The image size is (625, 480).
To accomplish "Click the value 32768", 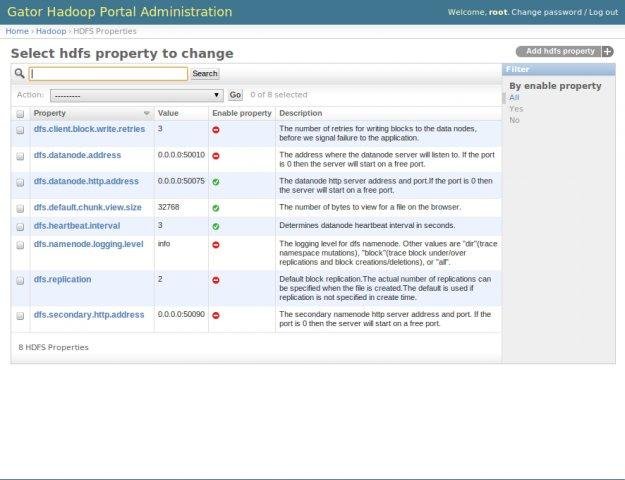I will click(x=168, y=207).
